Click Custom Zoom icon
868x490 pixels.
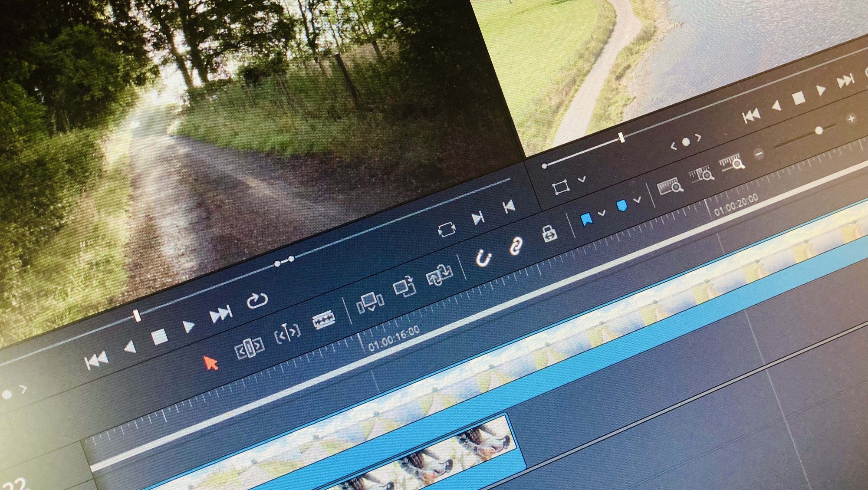coord(733,162)
